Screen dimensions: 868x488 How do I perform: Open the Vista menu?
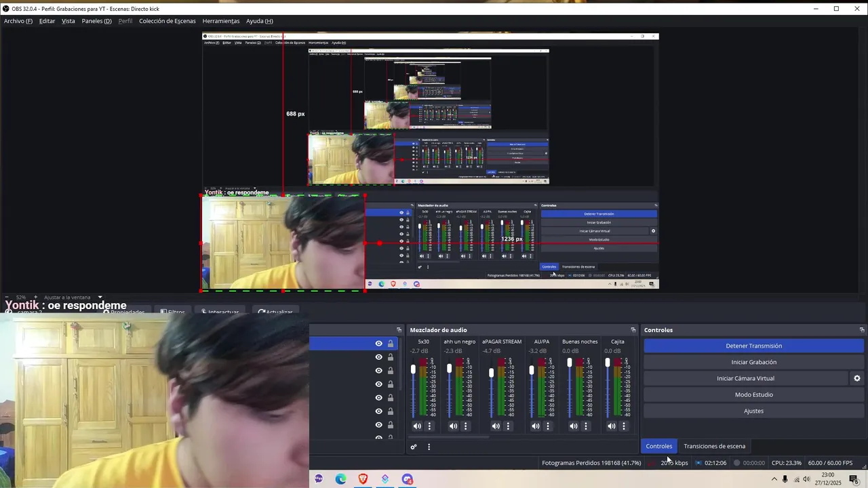click(68, 21)
